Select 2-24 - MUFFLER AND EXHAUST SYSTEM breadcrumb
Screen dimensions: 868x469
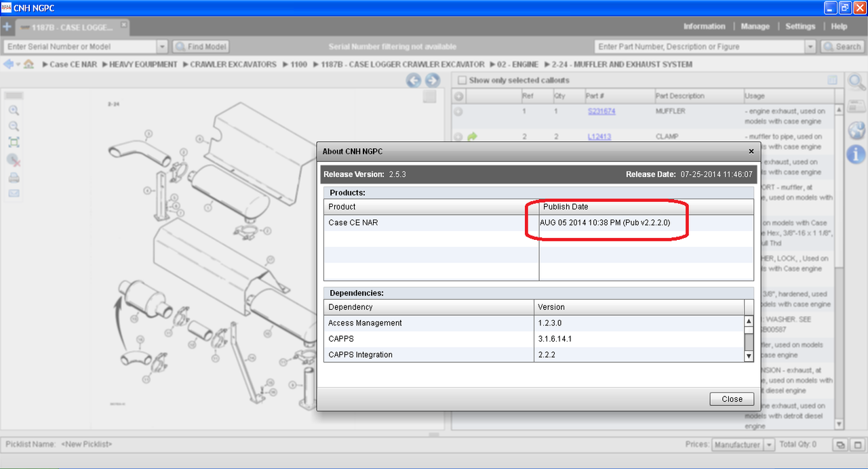pos(622,64)
